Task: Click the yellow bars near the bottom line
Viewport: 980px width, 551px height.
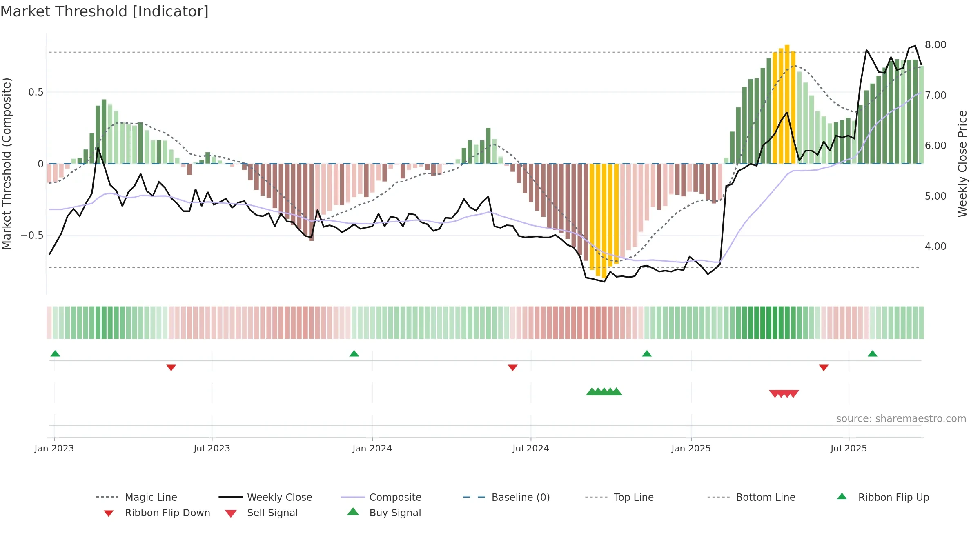Action: [604, 220]
